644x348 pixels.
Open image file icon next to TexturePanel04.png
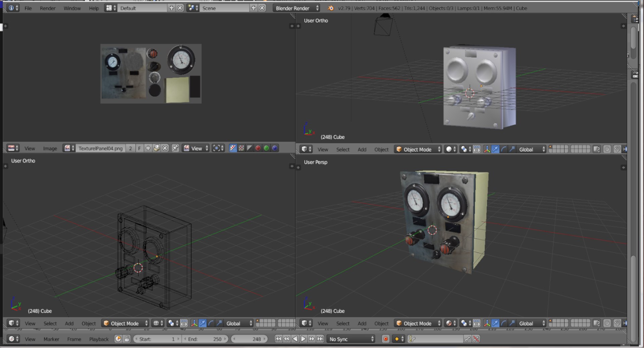[157, 148]
